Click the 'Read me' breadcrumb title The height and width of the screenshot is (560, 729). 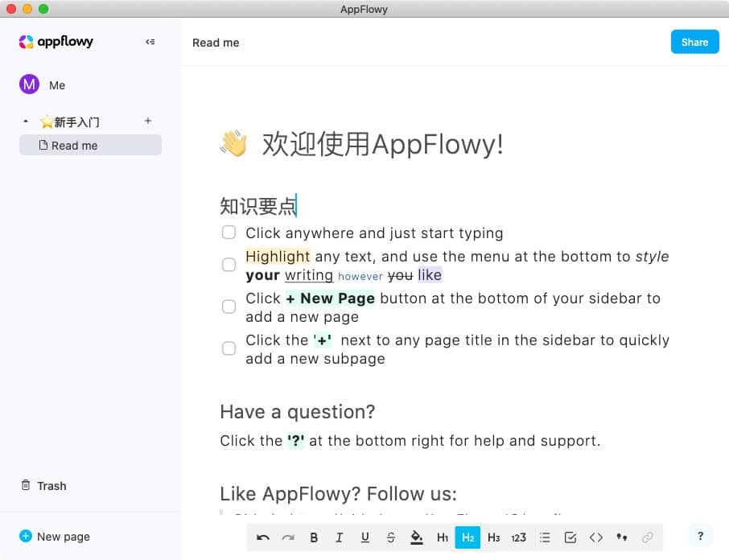(216, 43)
